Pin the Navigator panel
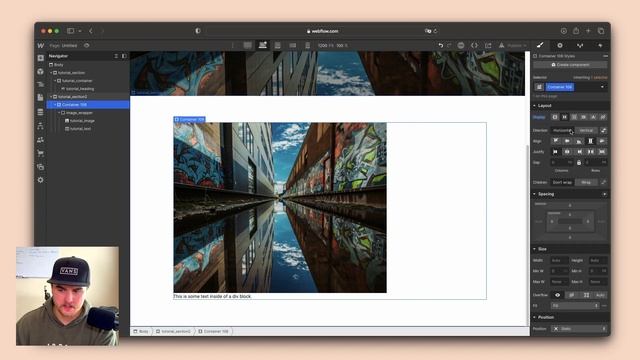 coord(124,56)
